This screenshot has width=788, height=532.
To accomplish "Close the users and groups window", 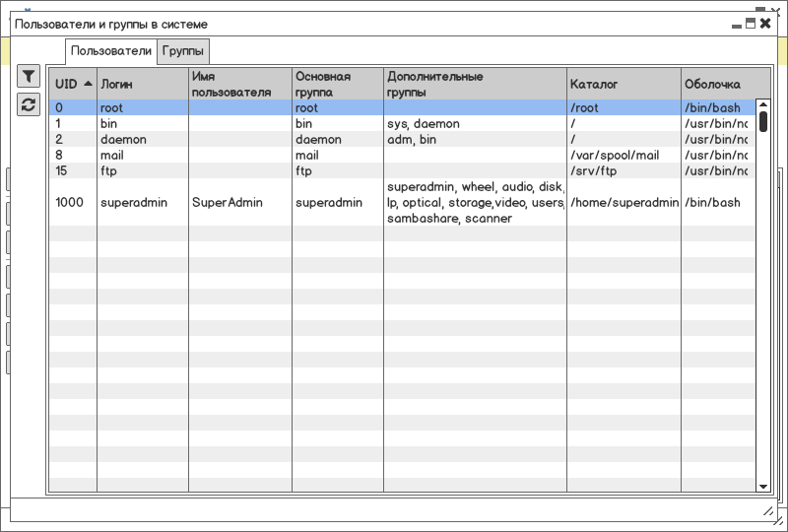I will click(765, 23).
